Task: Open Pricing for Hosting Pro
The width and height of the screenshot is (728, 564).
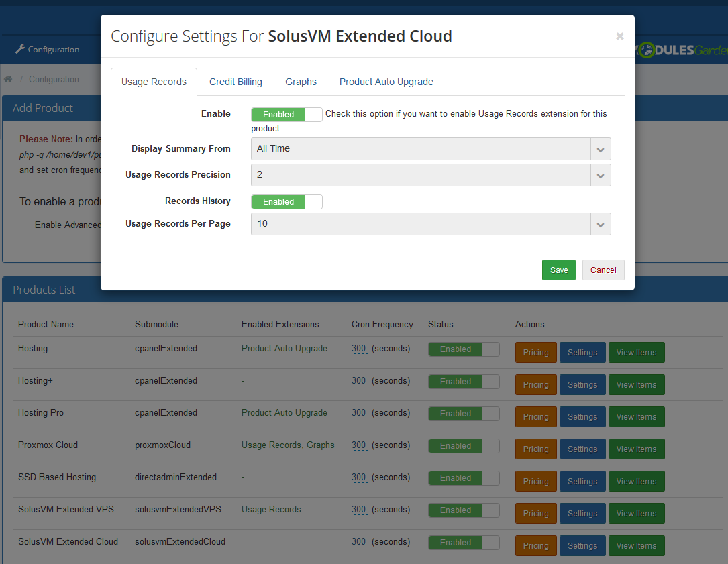Action: pyautogui.click(x=536, y=417)
